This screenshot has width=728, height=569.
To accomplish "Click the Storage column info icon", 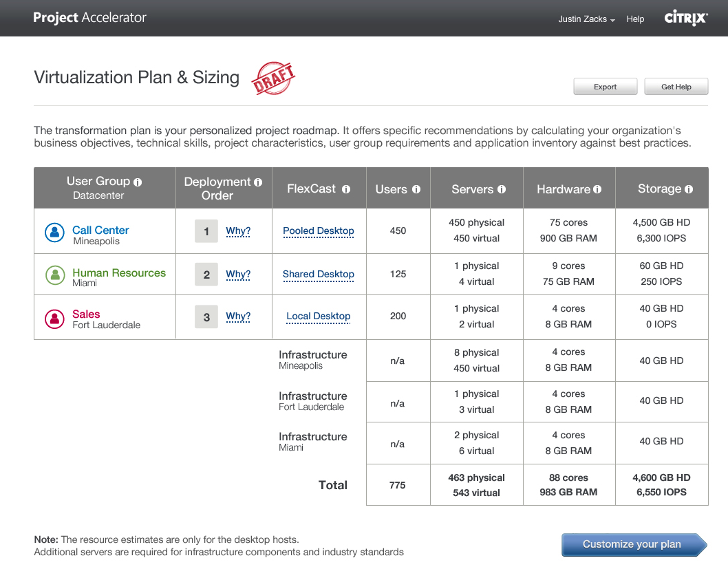I will [x=689, y=189].
